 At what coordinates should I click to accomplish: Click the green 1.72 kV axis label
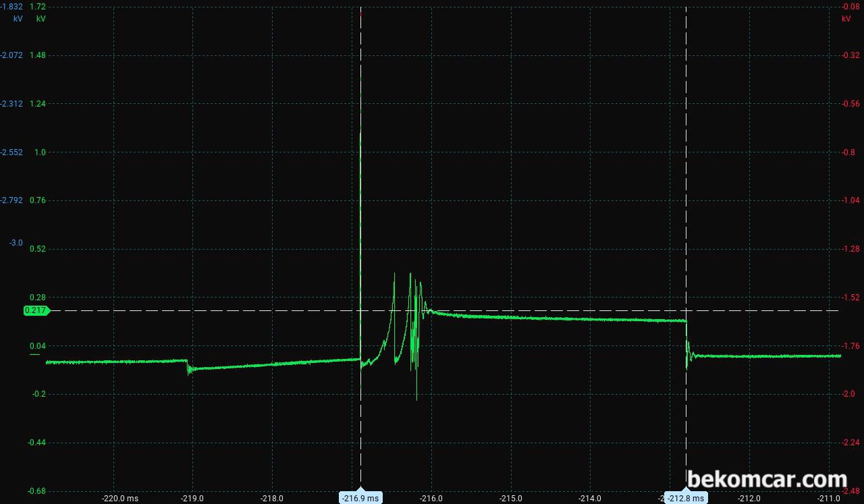point(38,7)
